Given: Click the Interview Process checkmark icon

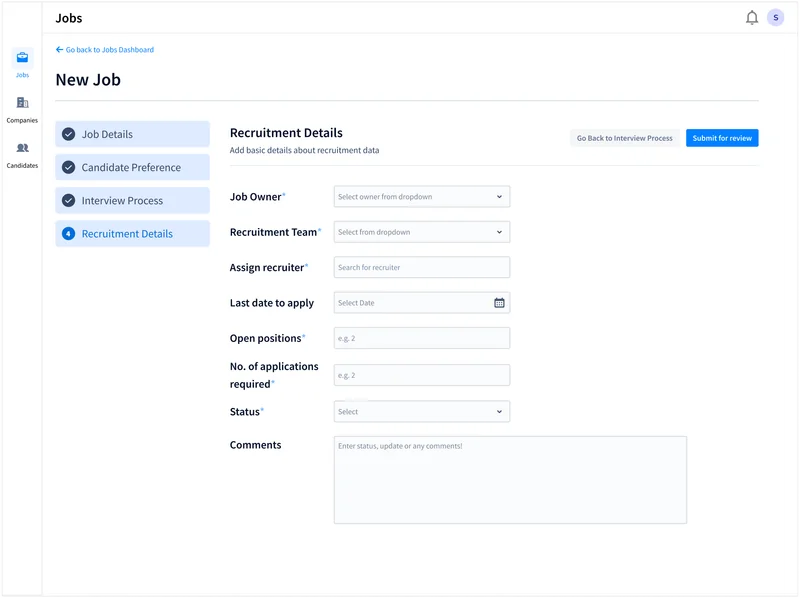Looking at the screenshot, I should click(x=68, y=201).
